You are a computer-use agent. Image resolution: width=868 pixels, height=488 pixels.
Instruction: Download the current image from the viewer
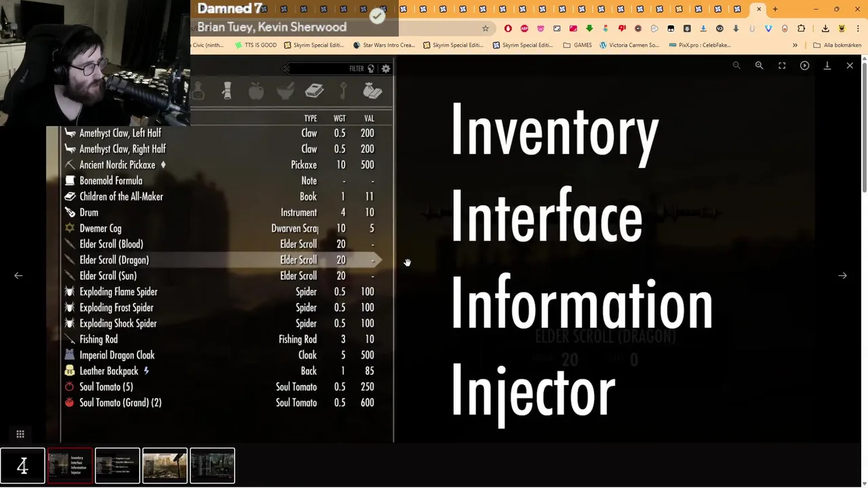pyautogui.click(x=827, y=66)
